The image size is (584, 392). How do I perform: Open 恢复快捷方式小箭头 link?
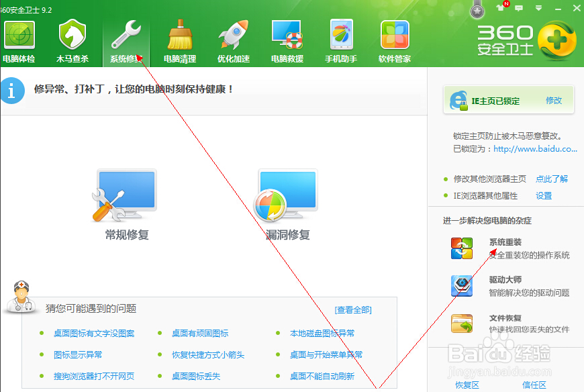tap(208, 354)
